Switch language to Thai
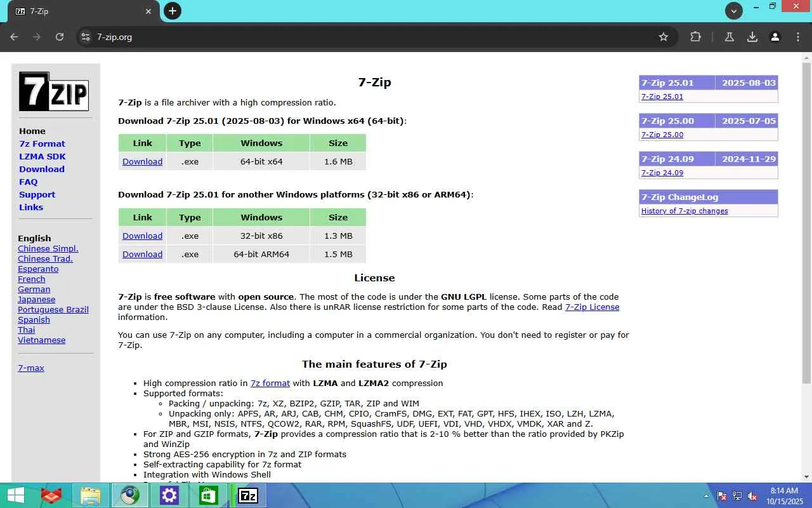812x508 pixels. tap(27, 330)
